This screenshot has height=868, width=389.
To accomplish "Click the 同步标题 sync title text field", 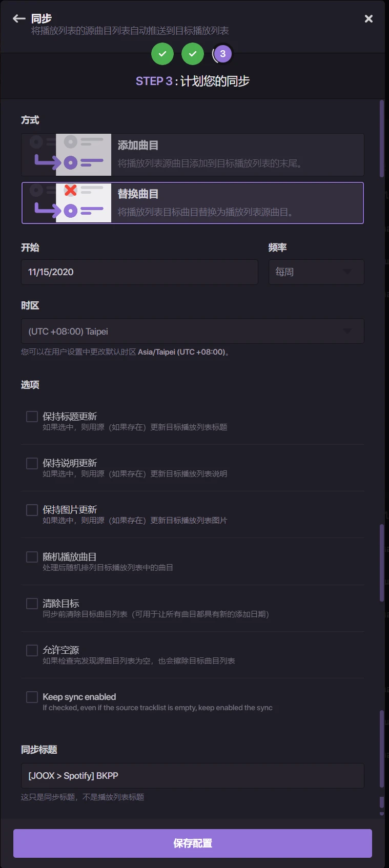I will [x=192, y=776].
